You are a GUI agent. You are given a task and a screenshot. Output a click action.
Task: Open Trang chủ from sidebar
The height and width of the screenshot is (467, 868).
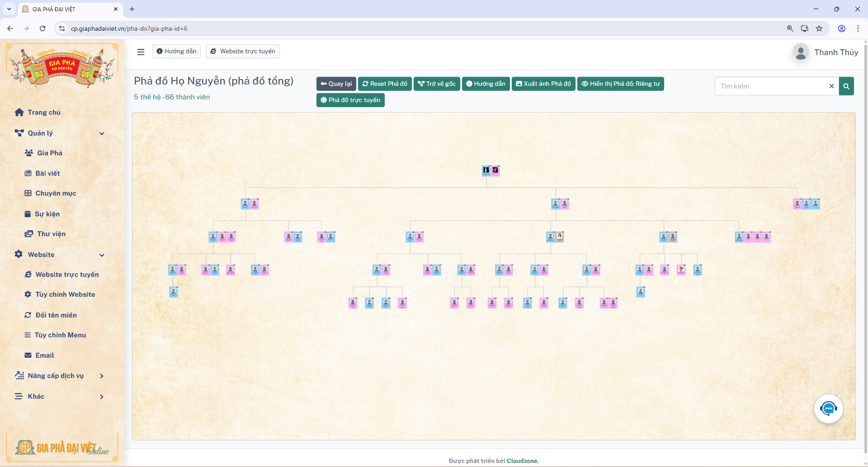(x=44, y=112)
